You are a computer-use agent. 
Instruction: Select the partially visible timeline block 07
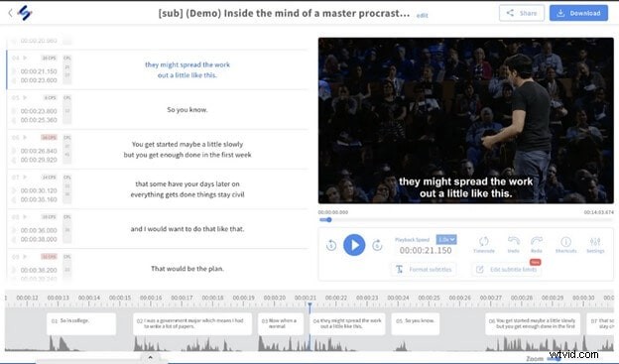tap(600, 323)
